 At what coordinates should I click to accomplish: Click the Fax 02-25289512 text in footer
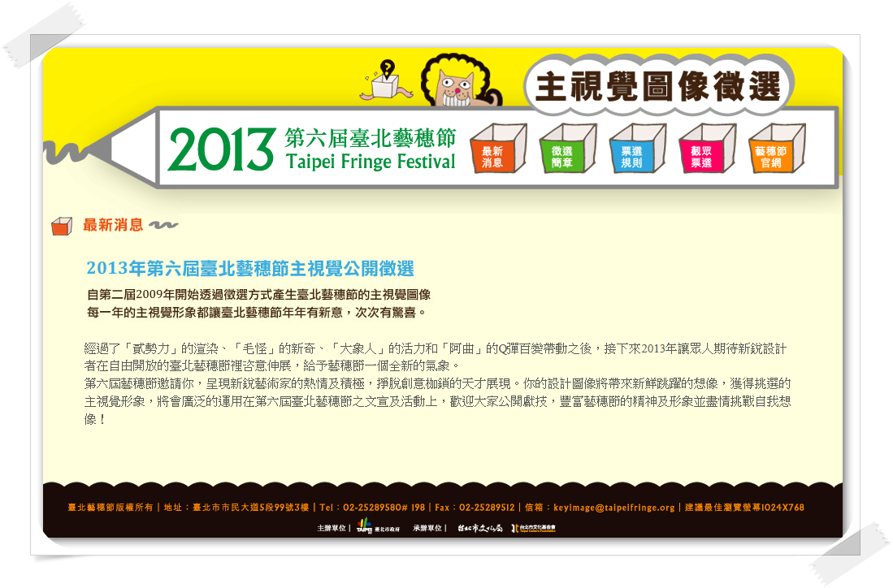475,507
